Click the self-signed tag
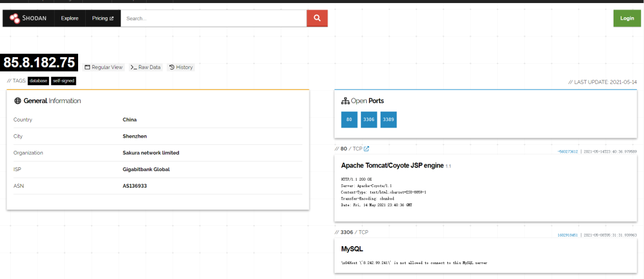The width and height of the screenshot is (644, 279). (64, 81)
